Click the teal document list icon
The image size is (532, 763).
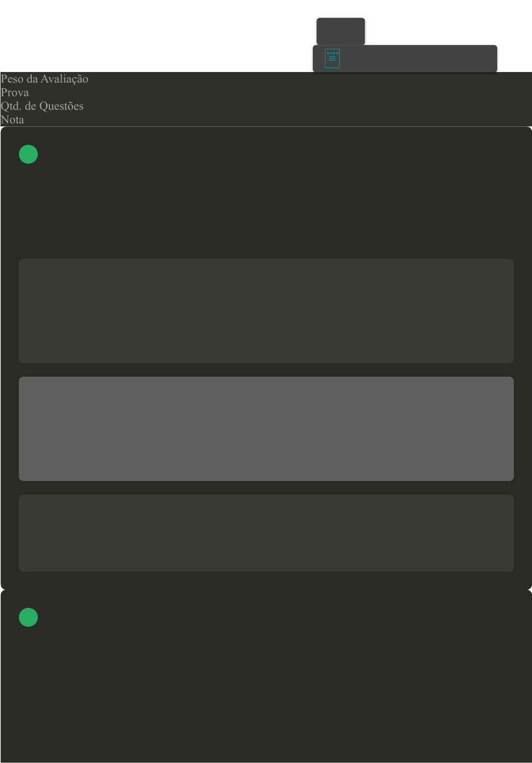(332, 58)
